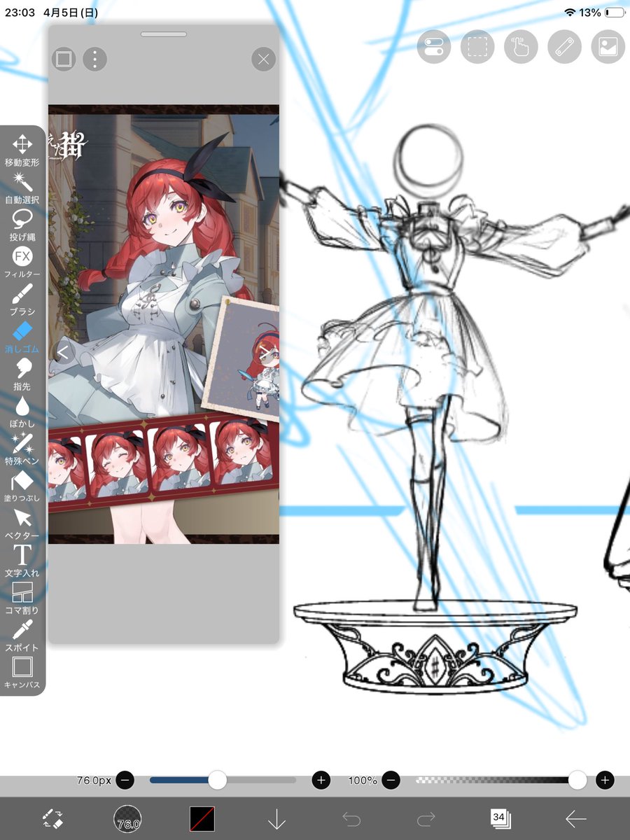The height and width of the screenshot is (840, 630).
Task: Tap the reference window top grab handle
Action: [x=164, y=34]
